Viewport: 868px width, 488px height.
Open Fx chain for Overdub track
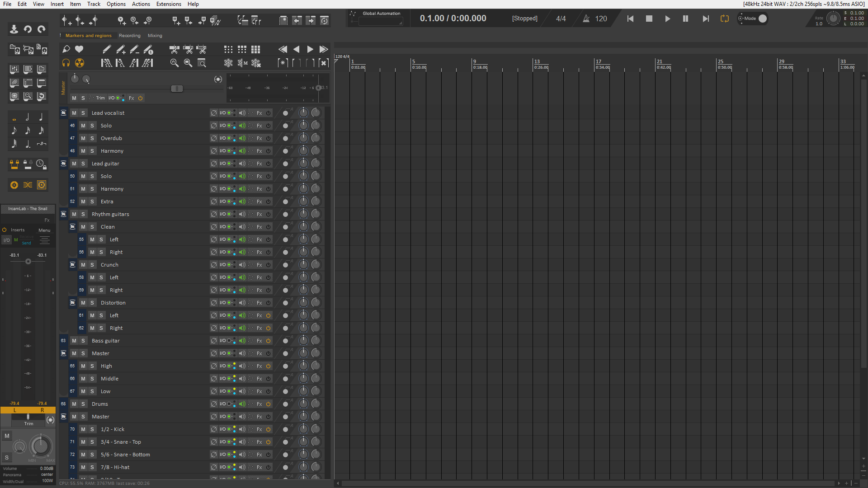(259, 138)
